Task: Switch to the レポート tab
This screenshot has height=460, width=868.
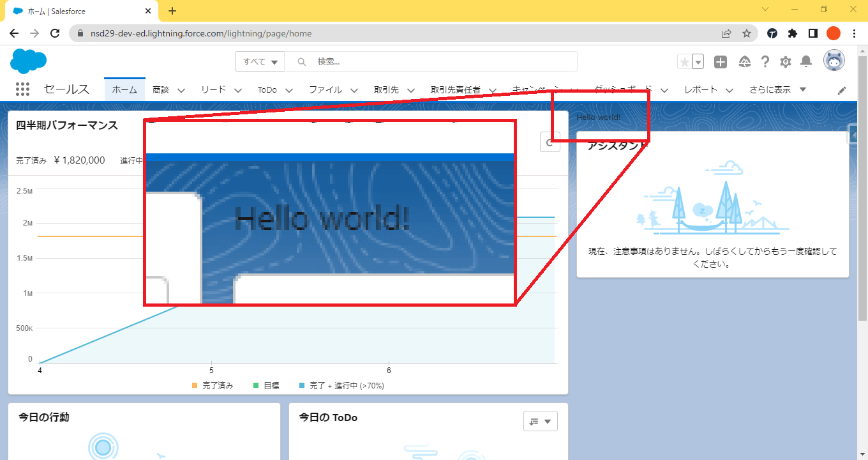Action: pos(701,90)
